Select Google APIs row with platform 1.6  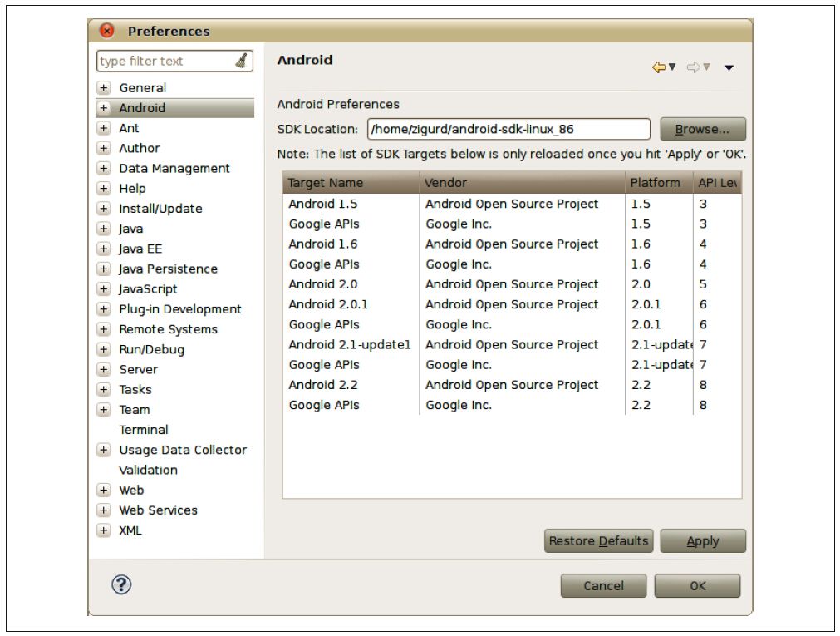pos(512,264)
